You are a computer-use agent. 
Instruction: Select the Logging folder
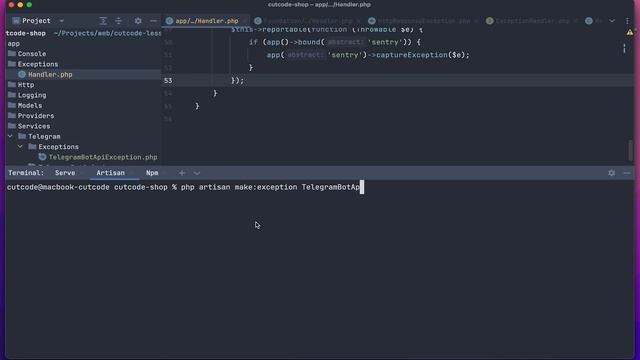(x=32, y=95)
